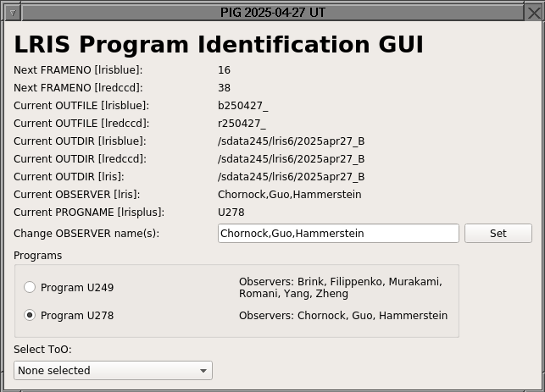Click the PIG 2025-04-27 UT title bar
Screen dimensions: 545x392
click(273, 13)
